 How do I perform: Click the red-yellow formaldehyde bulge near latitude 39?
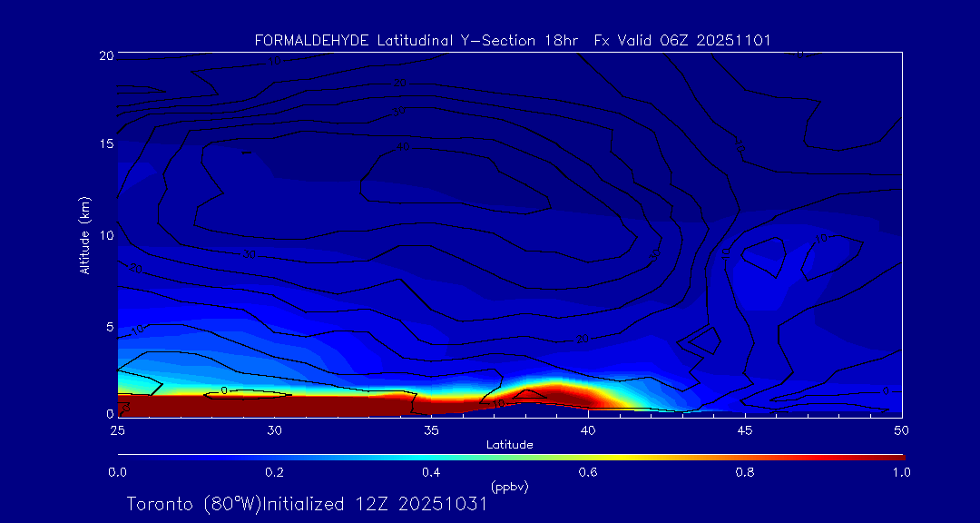(558, 394)
